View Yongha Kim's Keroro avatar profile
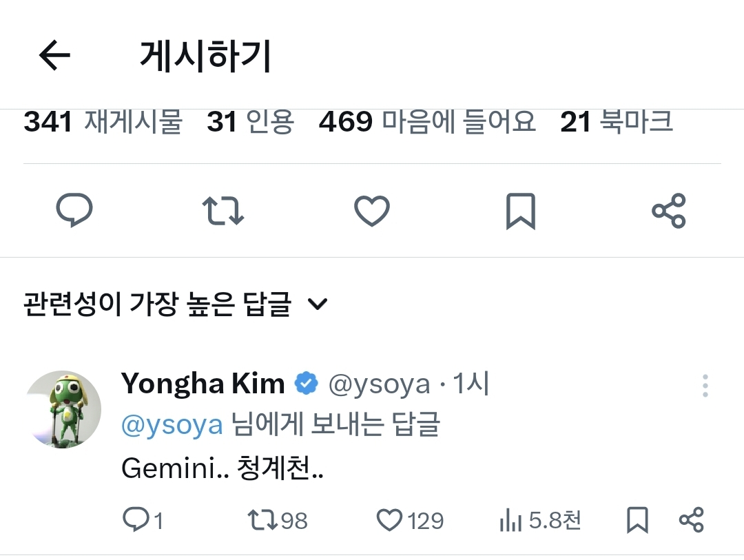Screen dimensions: 744x560 (x=64, y=409)
